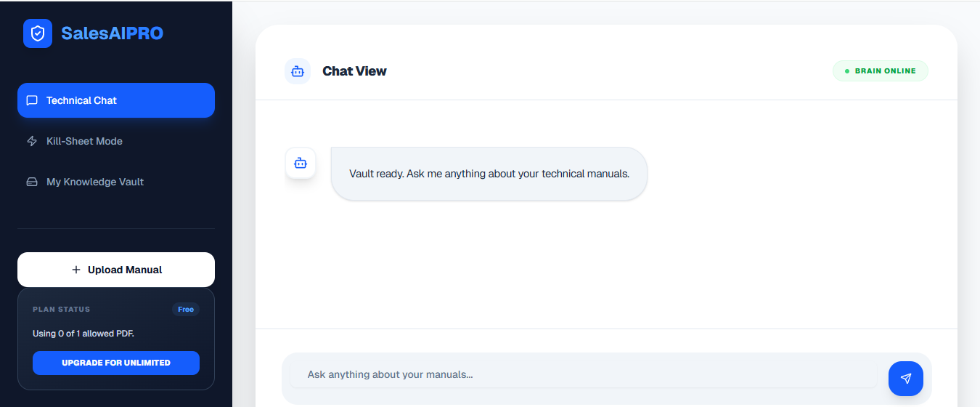This screenshot has width=980, height=407.
Task: Open the Technical Chat tab
Action: point(116,100)
